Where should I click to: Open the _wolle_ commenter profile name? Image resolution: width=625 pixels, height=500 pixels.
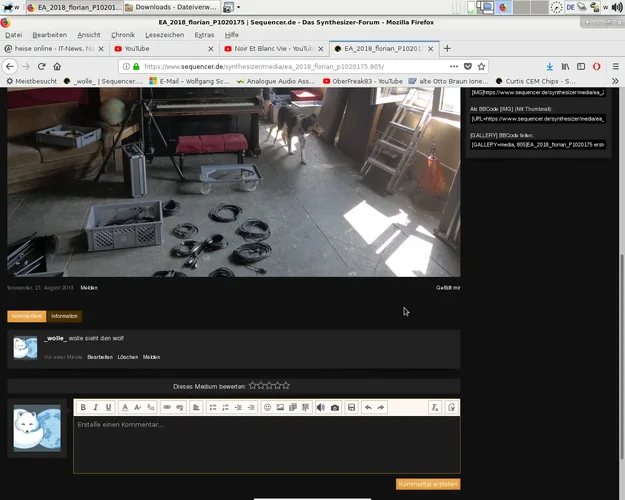tap(55, 338)
